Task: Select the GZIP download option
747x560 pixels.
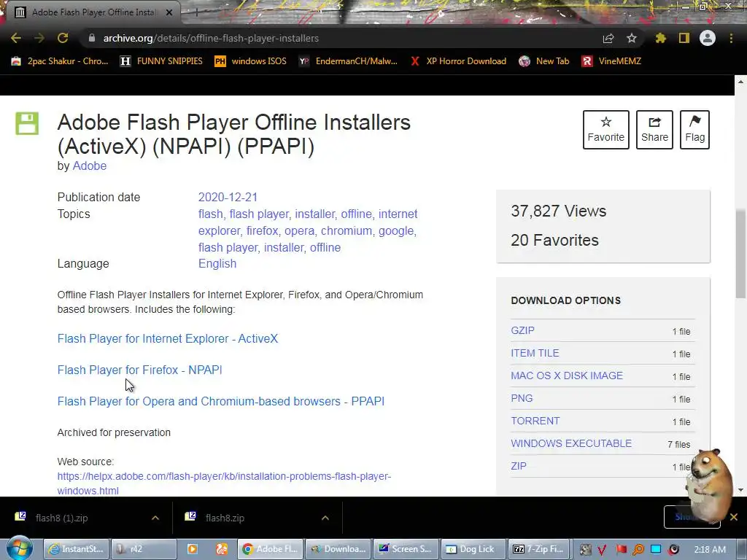Action: 522,330
